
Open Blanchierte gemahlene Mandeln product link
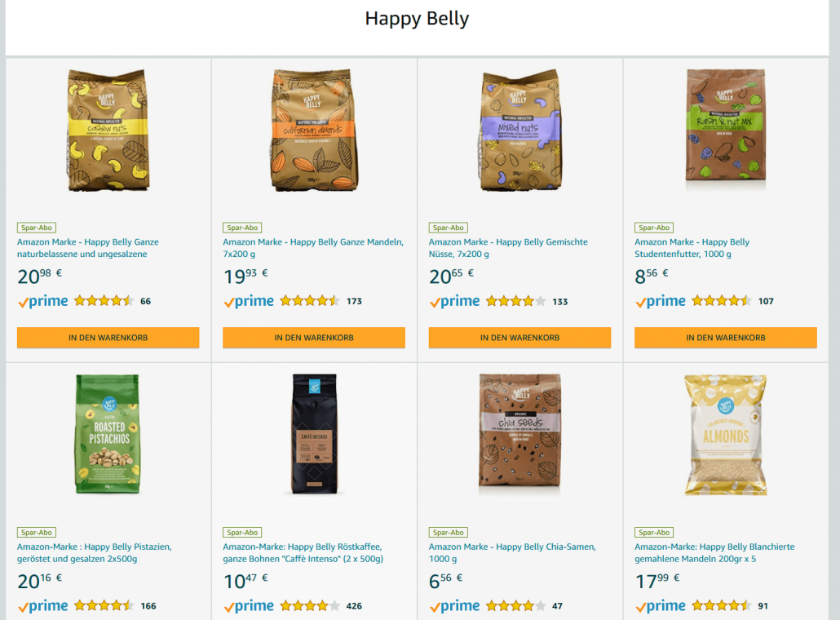tap(714, 552)
